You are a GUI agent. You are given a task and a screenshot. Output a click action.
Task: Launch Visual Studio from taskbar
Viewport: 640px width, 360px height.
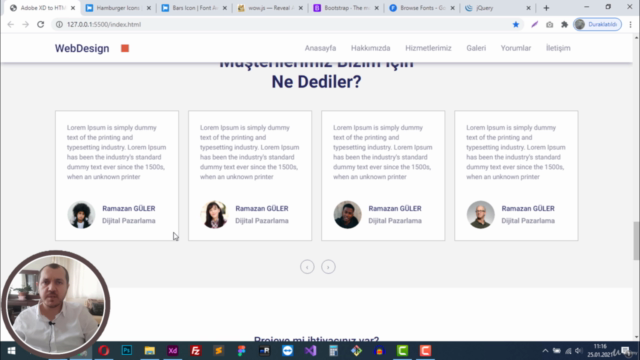click(x=310, y=351)
